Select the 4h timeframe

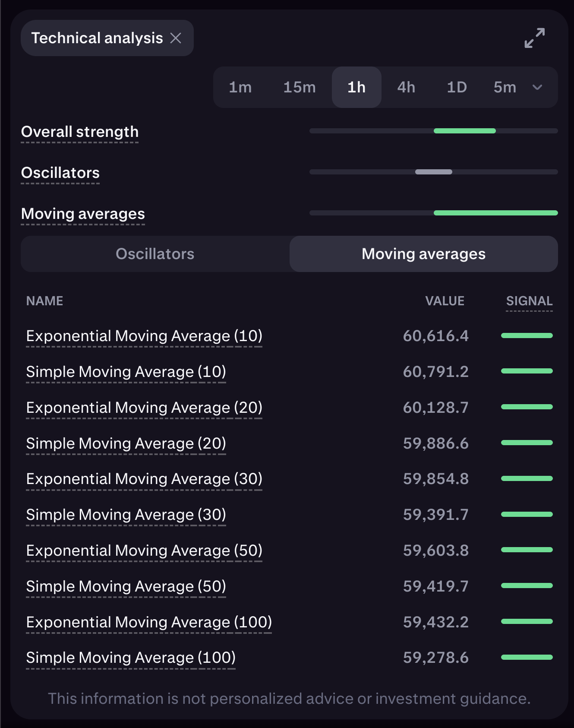click(406, 87)
